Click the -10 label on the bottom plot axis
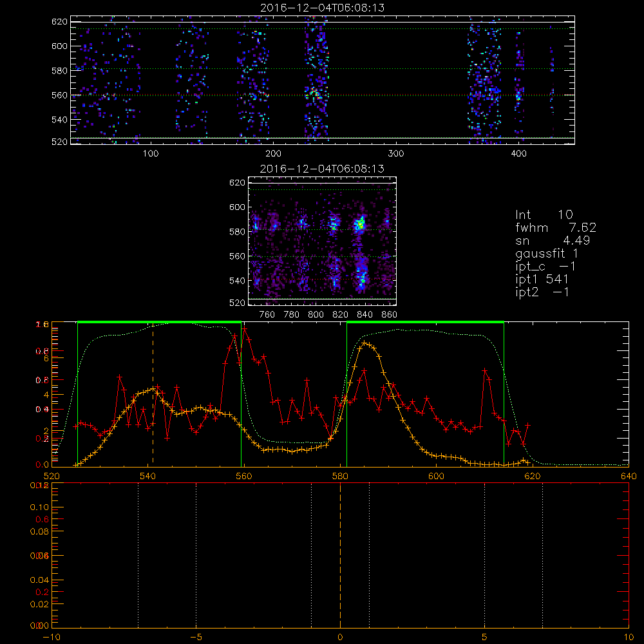 pyautogui.click(x=52, y=638)
